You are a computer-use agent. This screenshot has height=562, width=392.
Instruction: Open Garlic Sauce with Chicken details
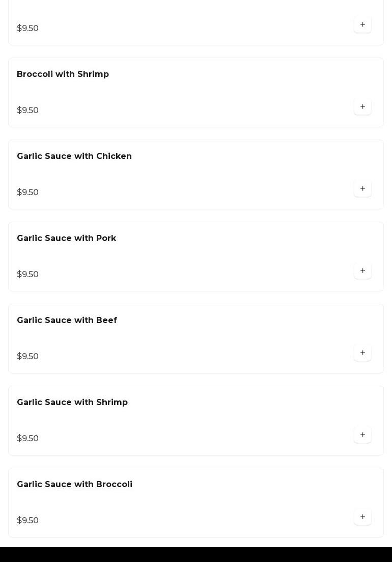point(74,156)
